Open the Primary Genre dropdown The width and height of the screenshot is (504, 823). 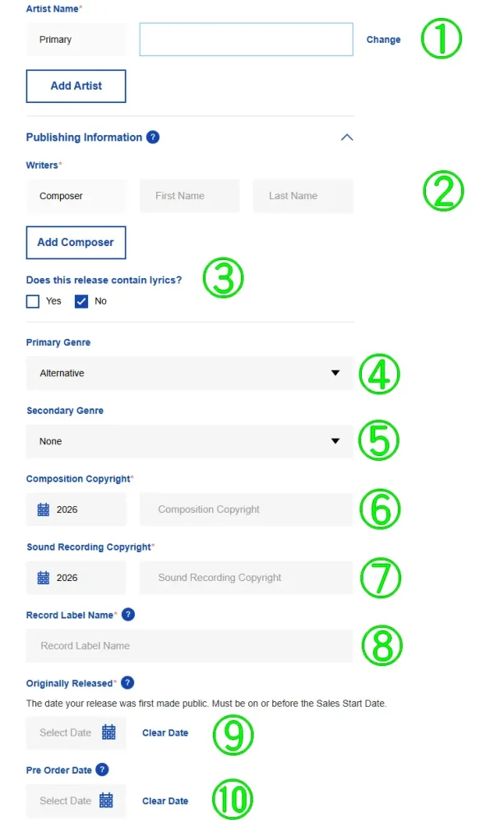click(x=189, y=374)
